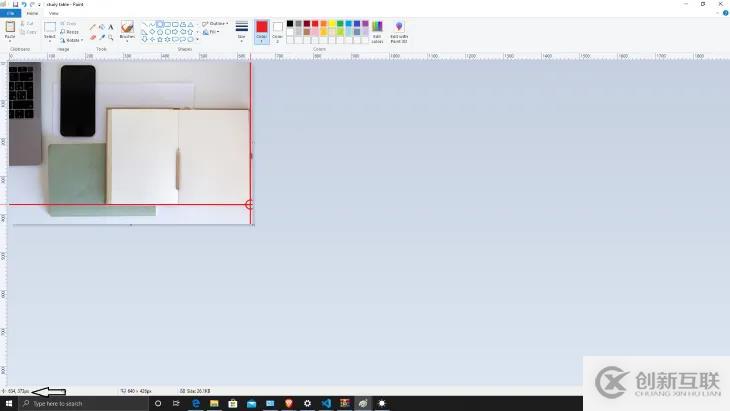
Task: Open Visual Studio Code from the taskbar
Action: pos(326,404)
